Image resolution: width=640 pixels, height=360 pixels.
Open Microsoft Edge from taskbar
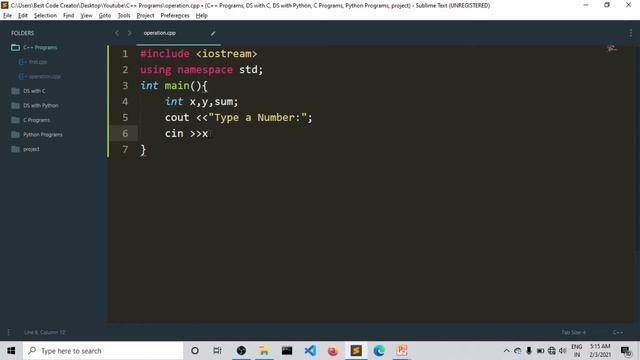point(379,351)
